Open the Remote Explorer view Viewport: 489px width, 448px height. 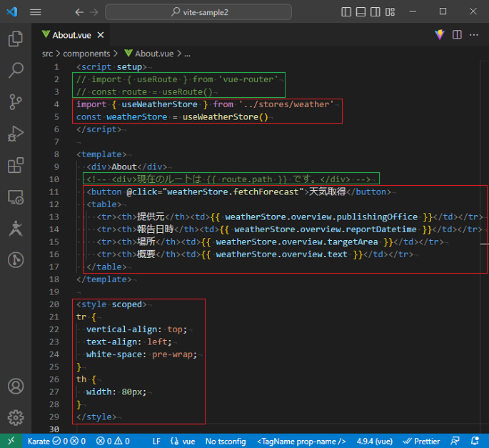click(x=16, y=197)
